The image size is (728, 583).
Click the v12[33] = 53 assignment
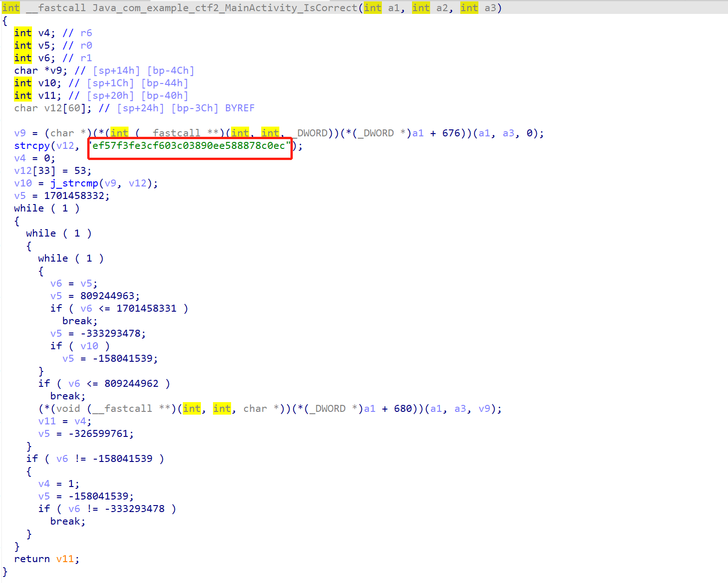point(52,171)
